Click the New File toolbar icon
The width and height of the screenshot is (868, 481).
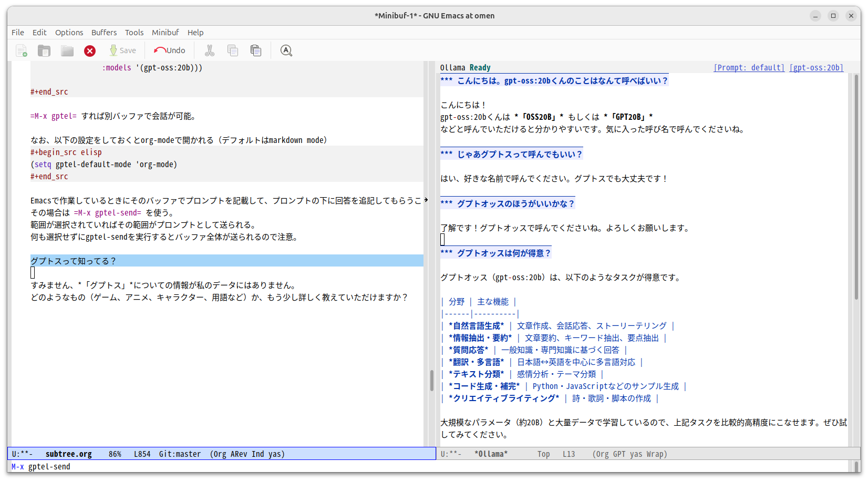[x=22, y=50]
